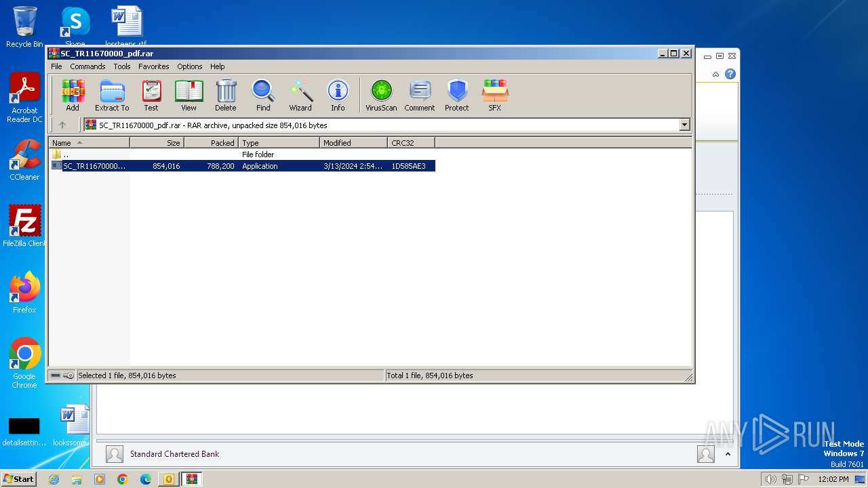868x488 pixels.
Task: Open the lookssome Word document icon
Action: pos(73,426)
